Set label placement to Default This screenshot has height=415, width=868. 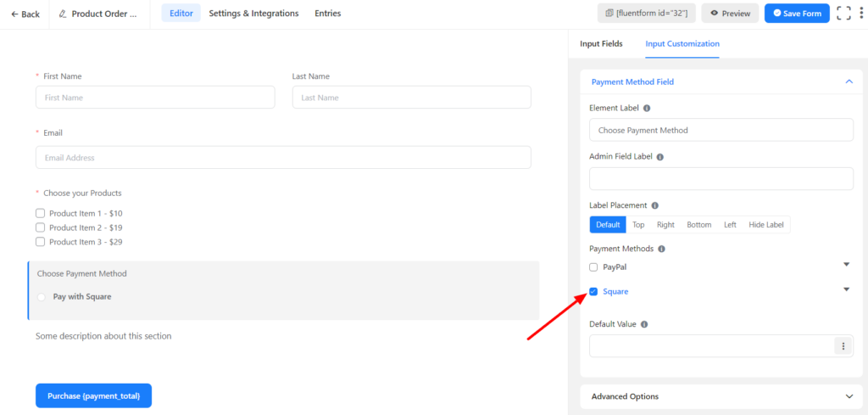(608, 224)
